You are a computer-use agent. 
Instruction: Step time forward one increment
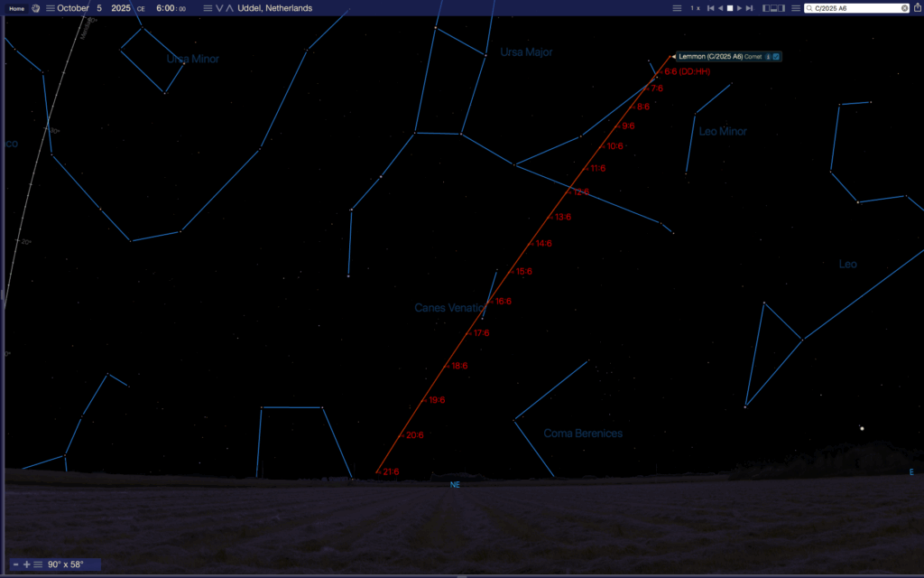[750, 8]
